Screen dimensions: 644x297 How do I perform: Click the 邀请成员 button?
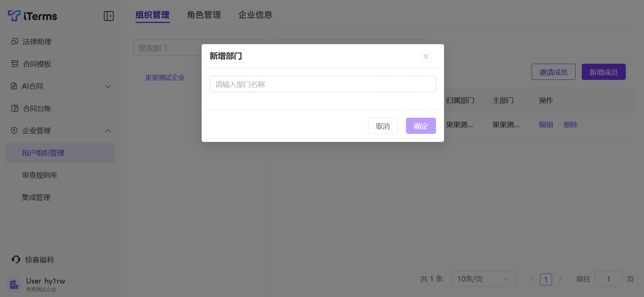553,72
